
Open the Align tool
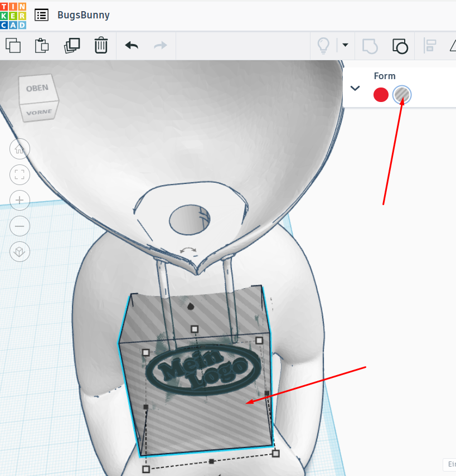[430, 46]
